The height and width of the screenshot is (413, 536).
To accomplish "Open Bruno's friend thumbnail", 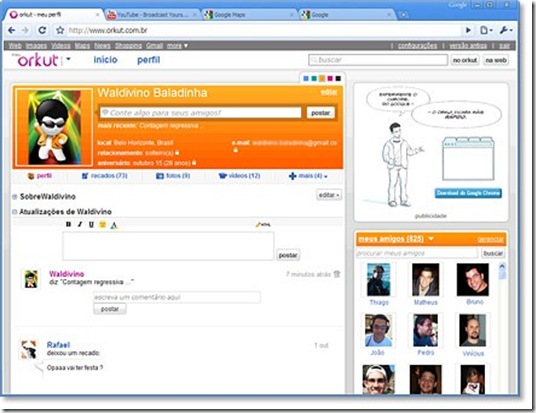I will [473, 280].
